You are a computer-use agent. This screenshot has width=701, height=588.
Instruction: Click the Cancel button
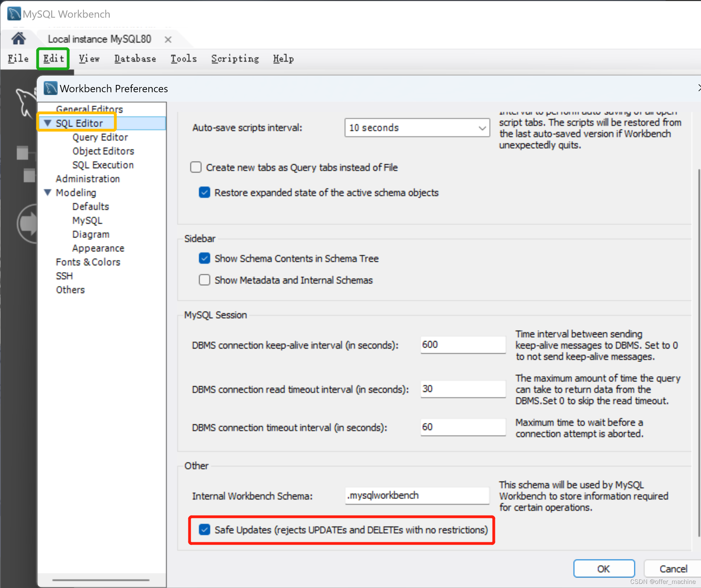coord(673,569)
